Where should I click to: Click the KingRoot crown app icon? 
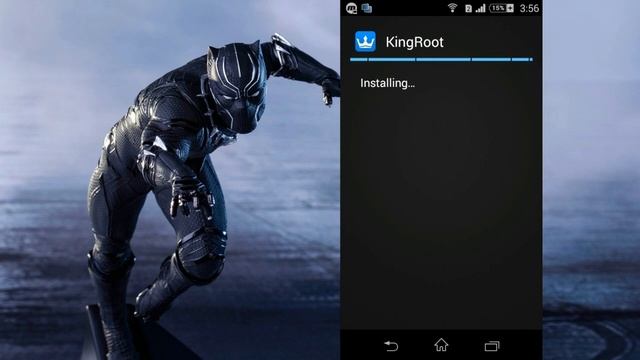point(365,42)
